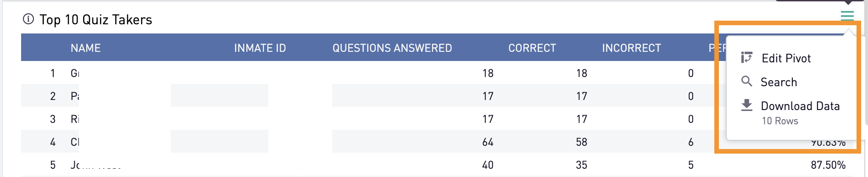Sort by INMATE ID column header
The image size is (868, 177).
tap(260, 48)
